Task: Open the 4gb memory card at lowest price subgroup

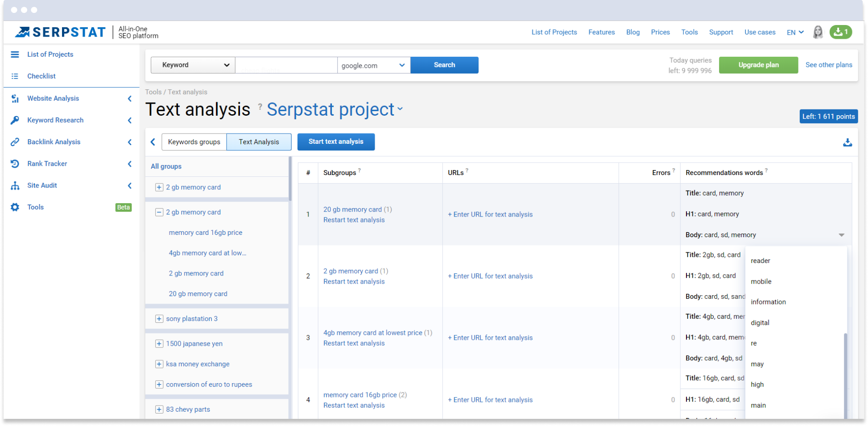Action: [372, 333]
